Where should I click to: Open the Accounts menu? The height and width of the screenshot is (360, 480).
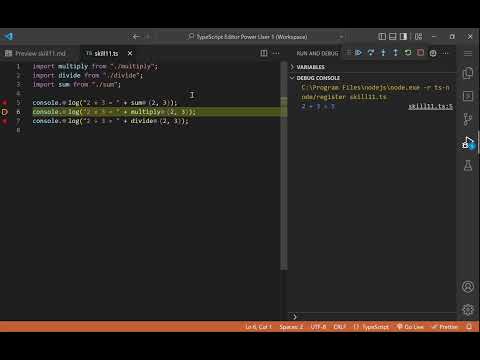point(468,287)
